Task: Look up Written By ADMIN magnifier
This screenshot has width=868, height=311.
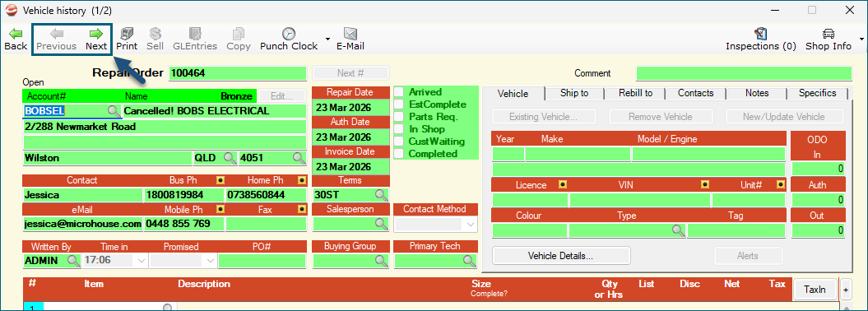Action: [73, 260]
